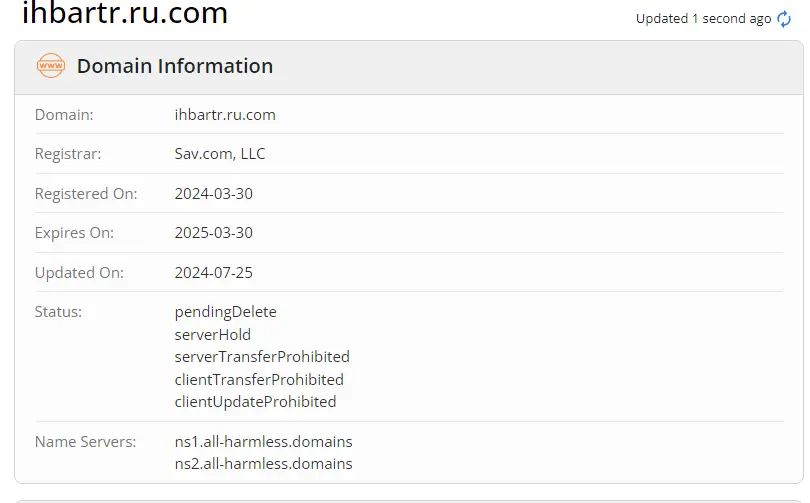This screenshot has height=503, width=810.
Task: Click the pendingDelete status
Action: pyautogui.click(x=225, y=312)
